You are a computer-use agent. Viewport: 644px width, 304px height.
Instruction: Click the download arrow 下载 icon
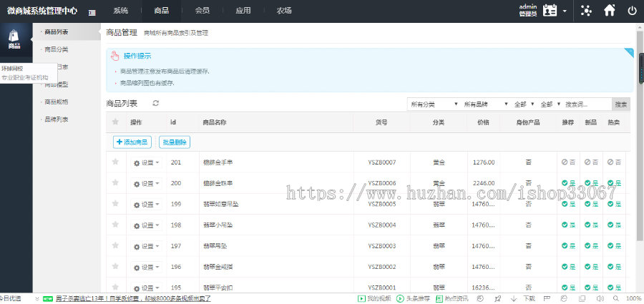tap(513, 299)
